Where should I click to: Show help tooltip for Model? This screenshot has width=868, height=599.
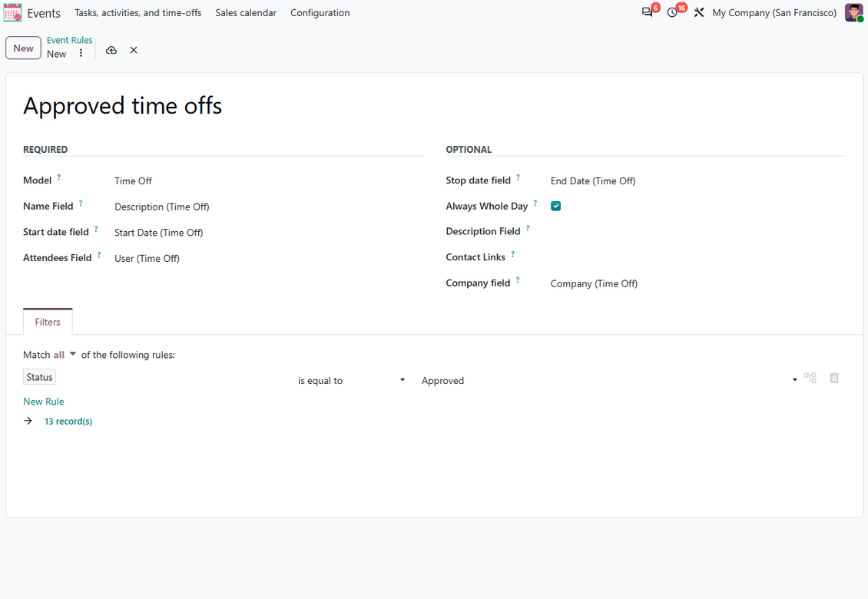pos(58,177)
